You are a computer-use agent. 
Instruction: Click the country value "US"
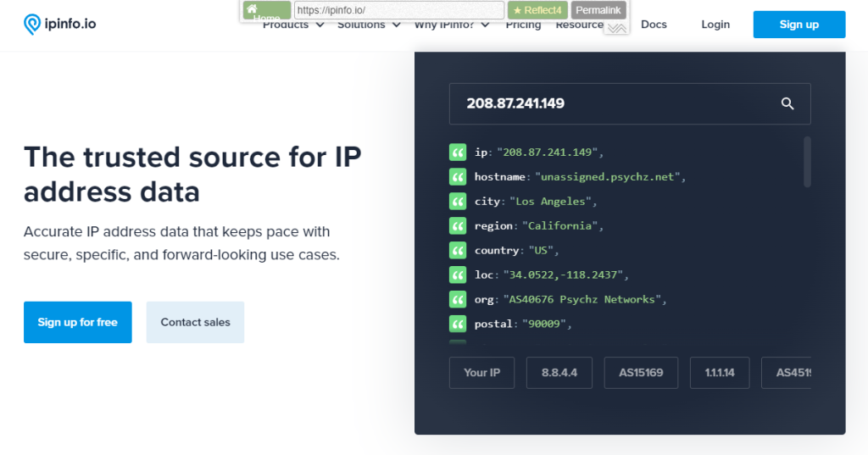click(541, 250)
